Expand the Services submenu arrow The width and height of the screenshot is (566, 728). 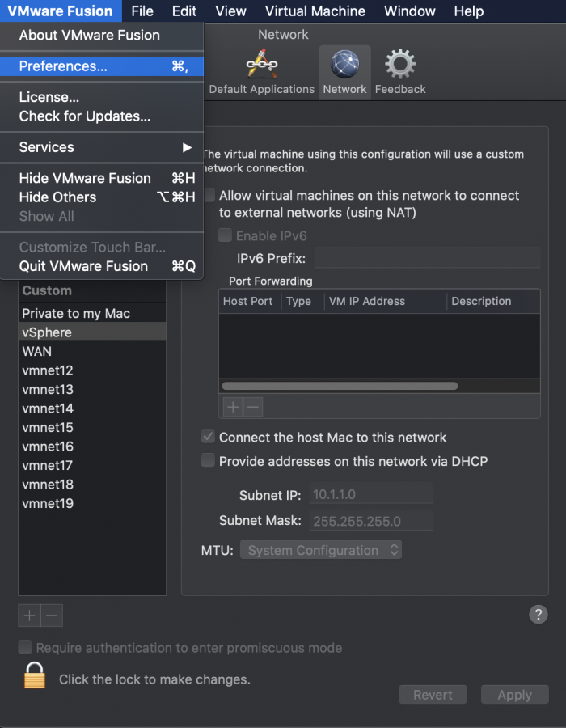pyautogui.click(x=187, y=147)
